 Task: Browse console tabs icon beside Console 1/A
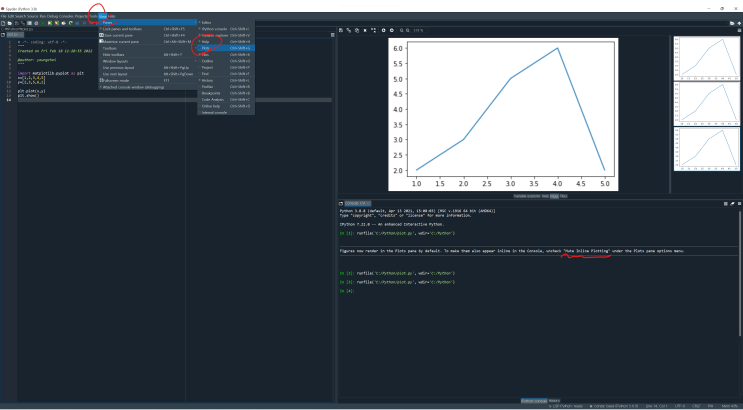341,203
